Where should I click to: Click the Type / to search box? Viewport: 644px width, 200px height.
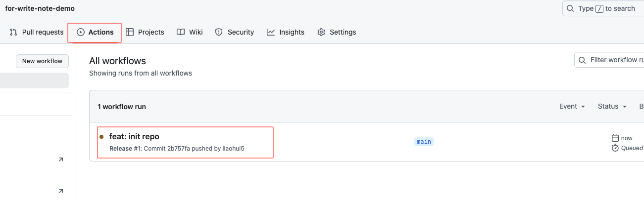pyautogui.click(x=603, y=8)
